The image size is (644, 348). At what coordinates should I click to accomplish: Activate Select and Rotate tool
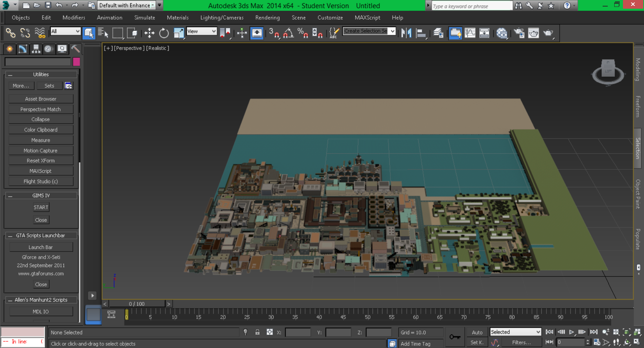pos(164,33)
